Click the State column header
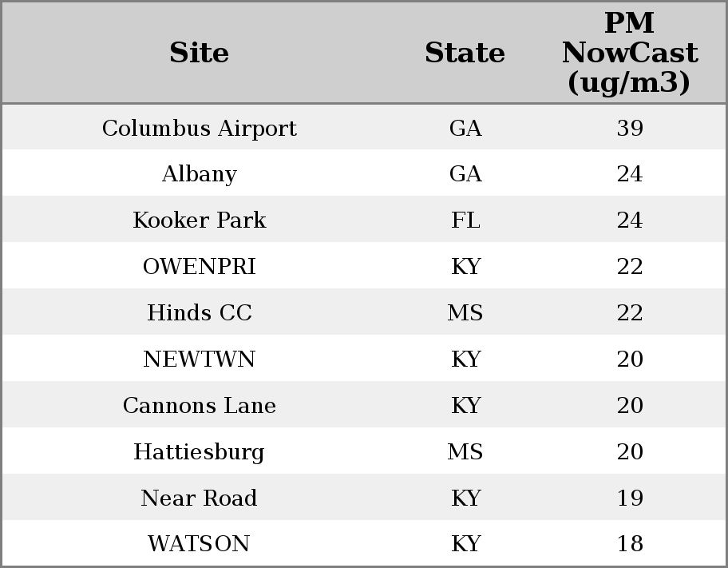Screen dimensions: 728x568 point(465,53)
